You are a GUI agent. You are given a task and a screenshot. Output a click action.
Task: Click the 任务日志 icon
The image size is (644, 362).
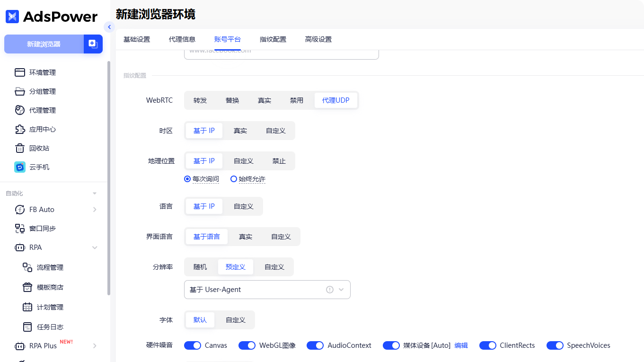click(27, 327)
